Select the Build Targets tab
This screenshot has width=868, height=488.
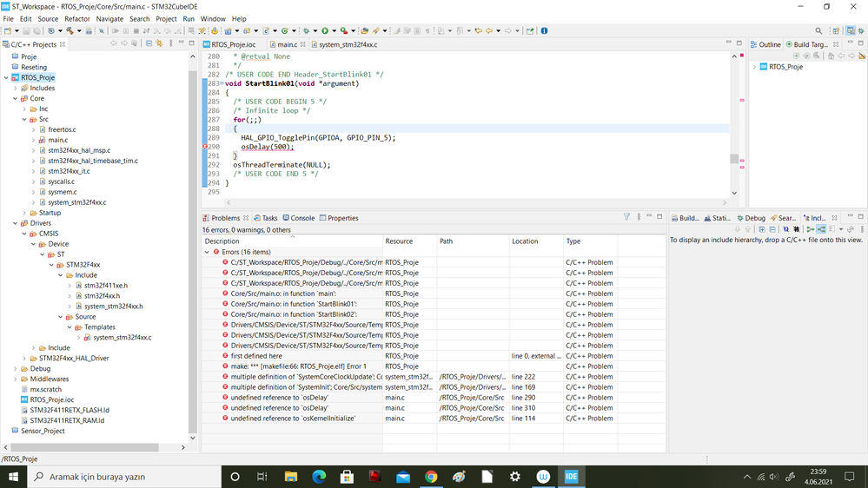[x=807, y=44]
